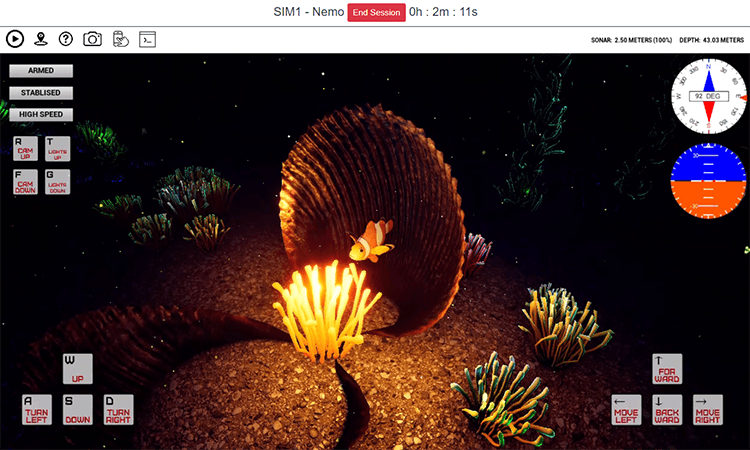The height and width of the screenshot is (450, 750).
Task: Open the help question mark icon
Action: click(x=66, y=39)
